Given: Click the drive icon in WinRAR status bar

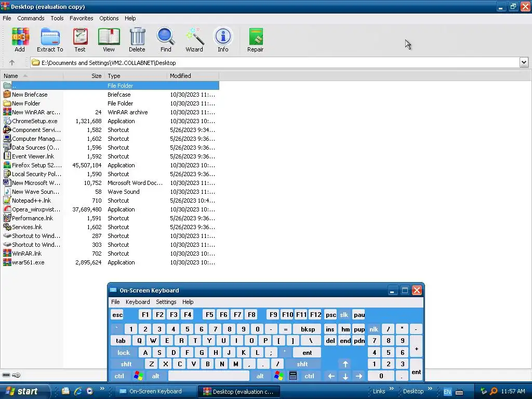Looking at the screenshot, I should [x=6, y=375].
